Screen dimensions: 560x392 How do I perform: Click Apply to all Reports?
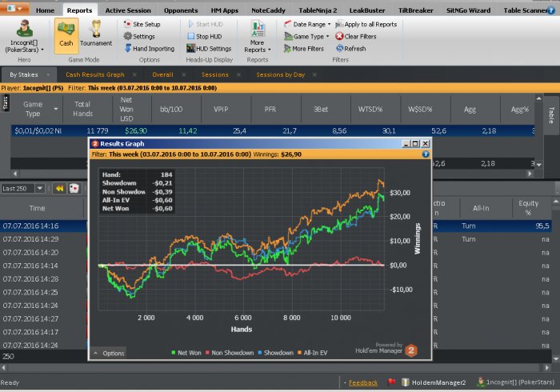[x=366, y=24]
